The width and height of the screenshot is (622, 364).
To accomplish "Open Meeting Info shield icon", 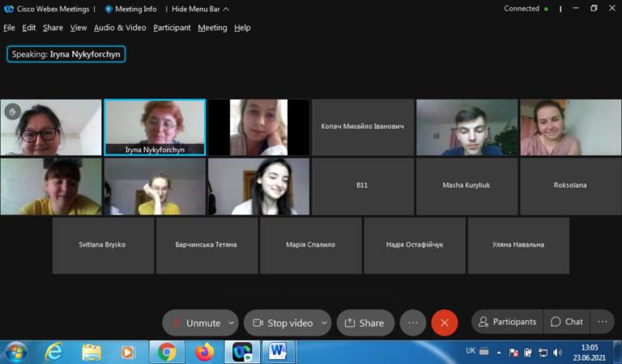I will 109,9.
